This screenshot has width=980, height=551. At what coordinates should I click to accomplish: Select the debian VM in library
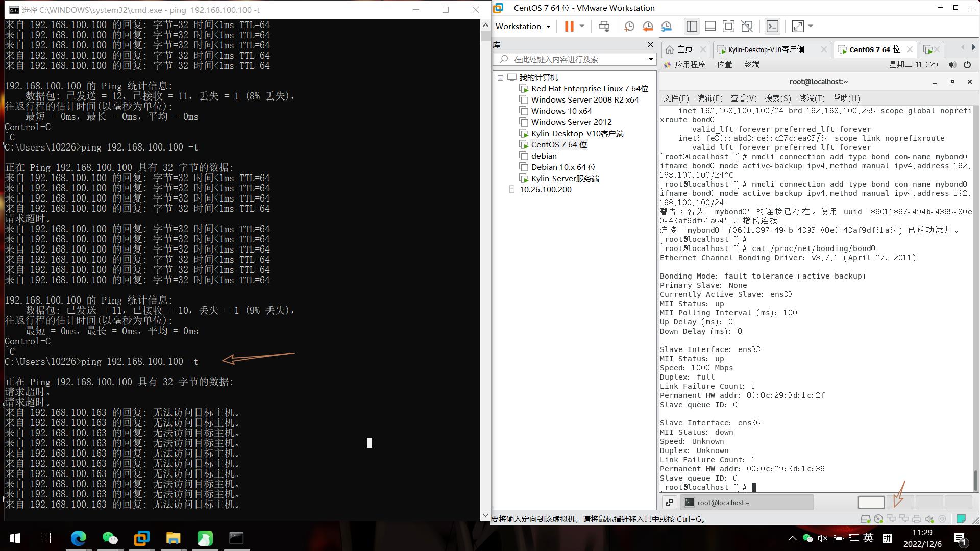pos(543,156)
